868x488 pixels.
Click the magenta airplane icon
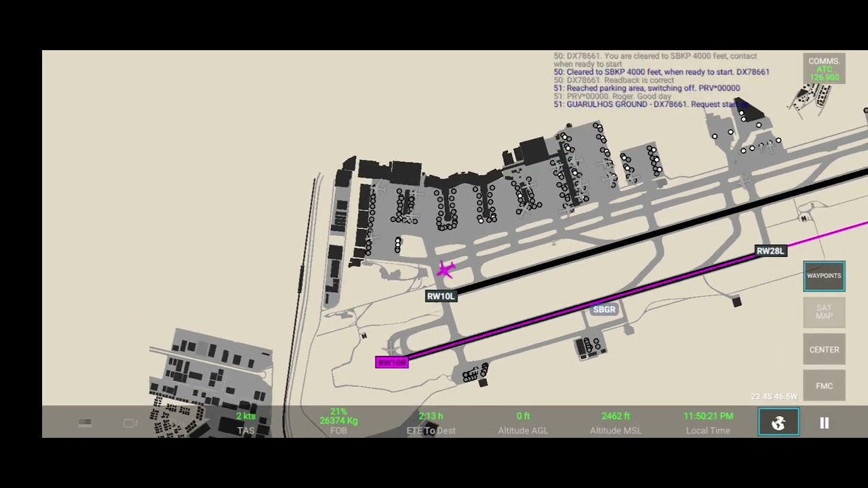[446, 270]
